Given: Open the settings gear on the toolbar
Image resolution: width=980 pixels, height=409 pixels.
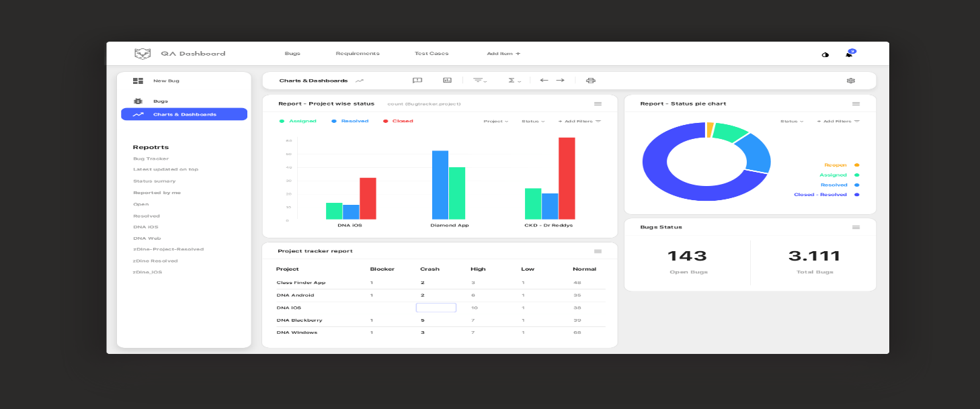Looking at the screenshot, I should tap(851, 80).
